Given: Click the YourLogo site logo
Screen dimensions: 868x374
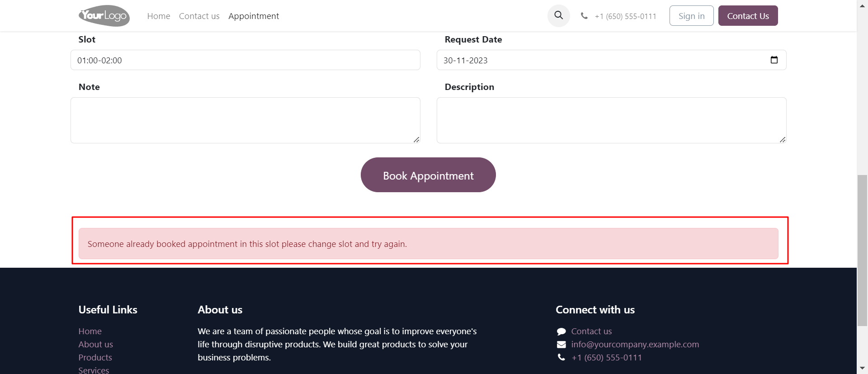Looking at the screenshot, I should 104,16.
